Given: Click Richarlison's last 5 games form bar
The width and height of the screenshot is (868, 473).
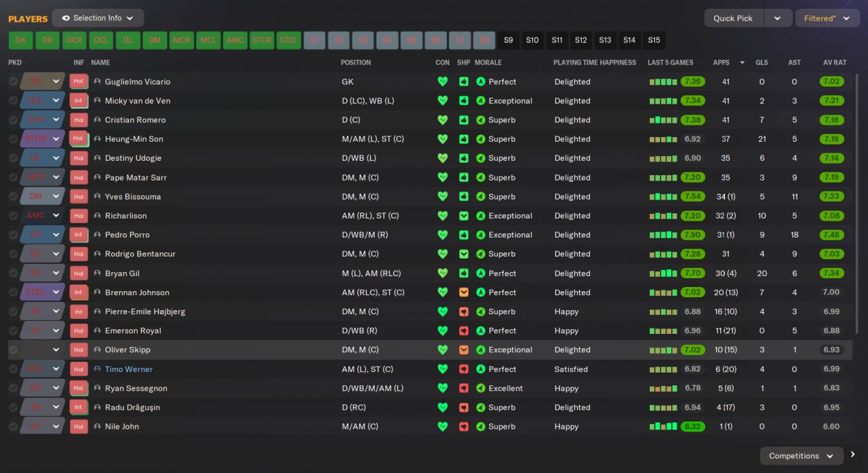Looking at the screenshot, I should click(x=663, y=216).
